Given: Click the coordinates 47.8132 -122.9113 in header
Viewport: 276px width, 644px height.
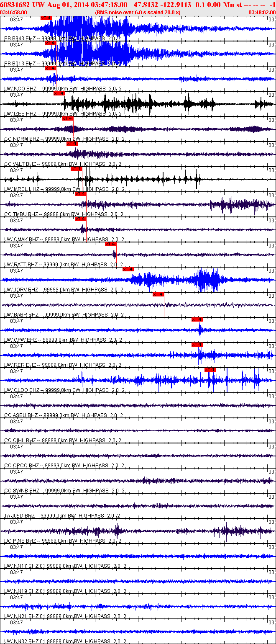Looking at the screenshot, I should point(162,5).
